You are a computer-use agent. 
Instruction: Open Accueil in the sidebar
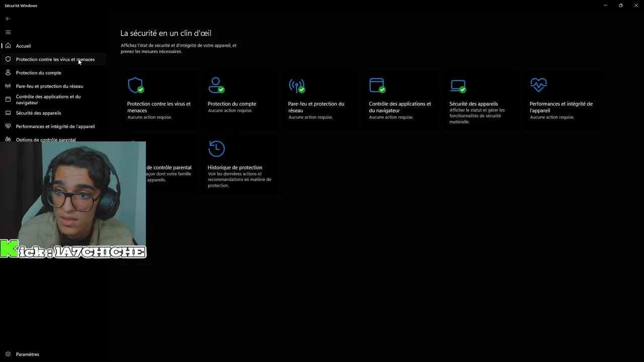point(53,46)
